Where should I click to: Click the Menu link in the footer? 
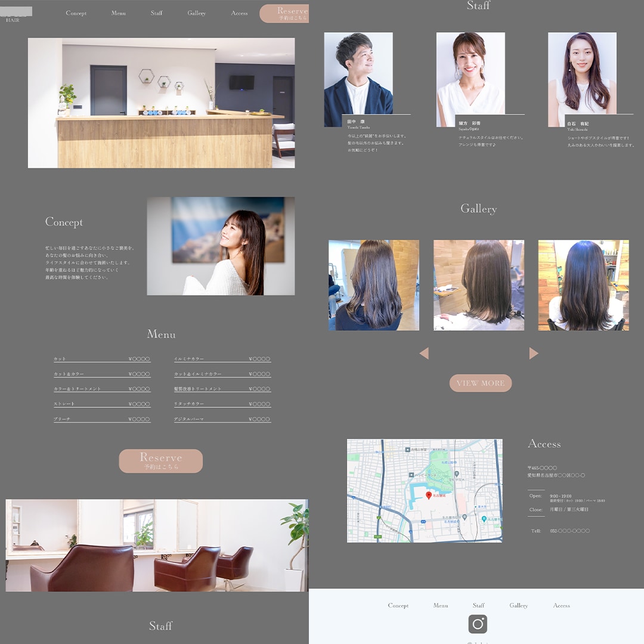(x=440, y=605)
